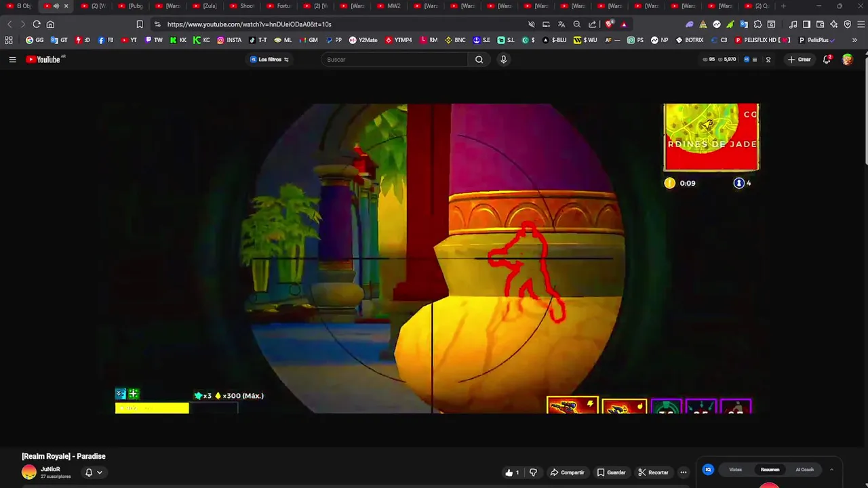Open the header IQ list icon
The image size is (868, 488).
[x=750, y=60]
